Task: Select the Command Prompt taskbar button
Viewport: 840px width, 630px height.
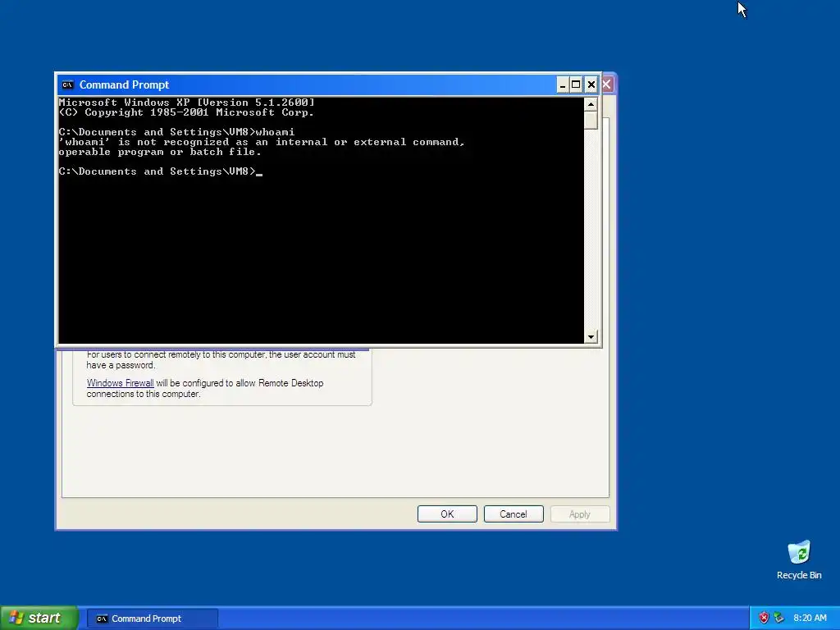Action: [153, 619]
